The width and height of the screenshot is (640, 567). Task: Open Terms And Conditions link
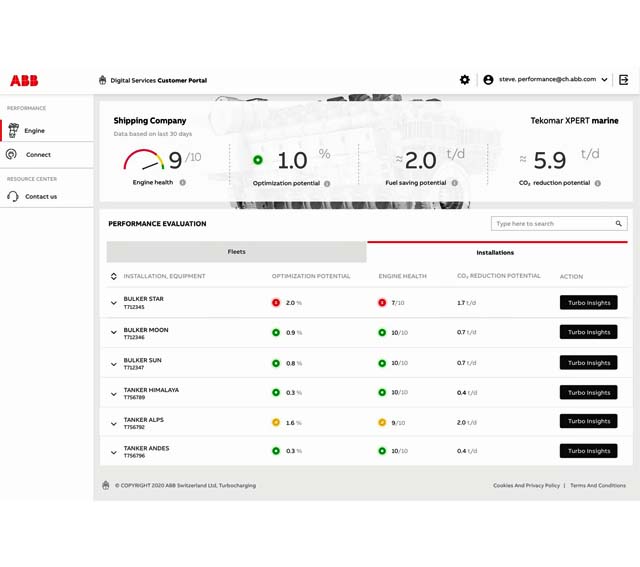click(x=598, y=485)
